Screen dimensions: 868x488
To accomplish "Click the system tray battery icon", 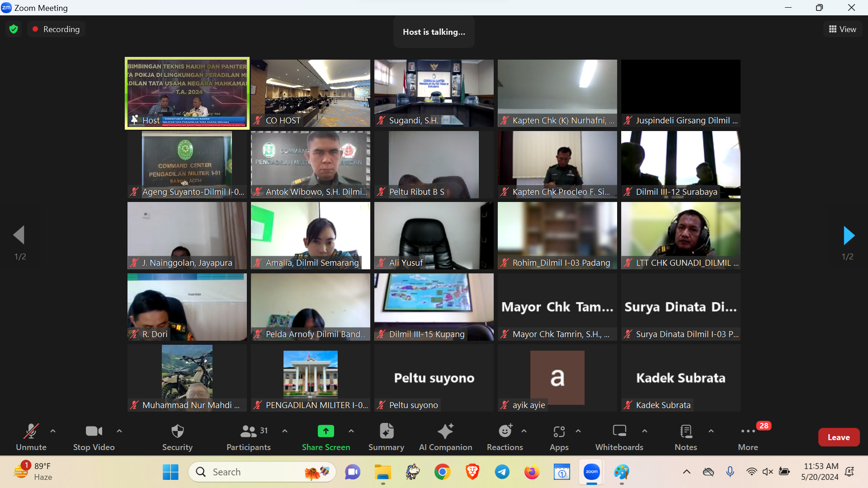I will (784, 472).
